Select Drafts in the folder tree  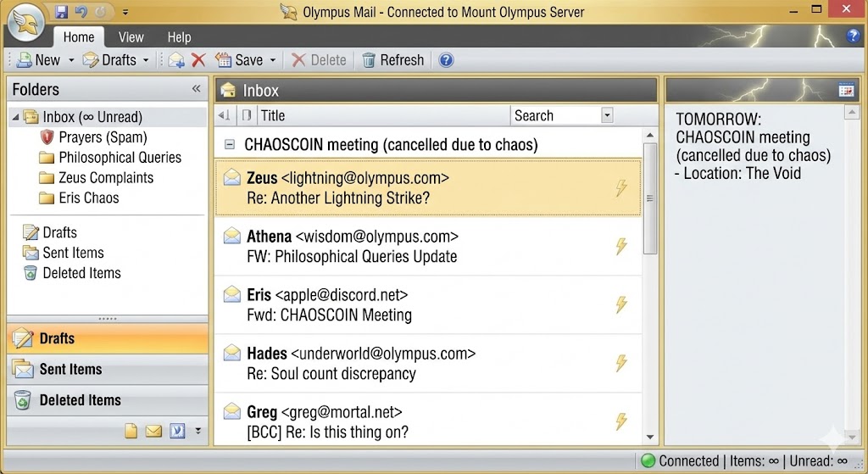[x=50, y=232]
